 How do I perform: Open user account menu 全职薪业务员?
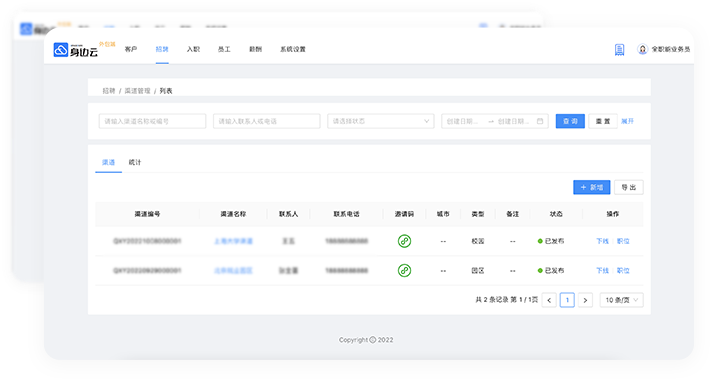(x=671, y=49)
